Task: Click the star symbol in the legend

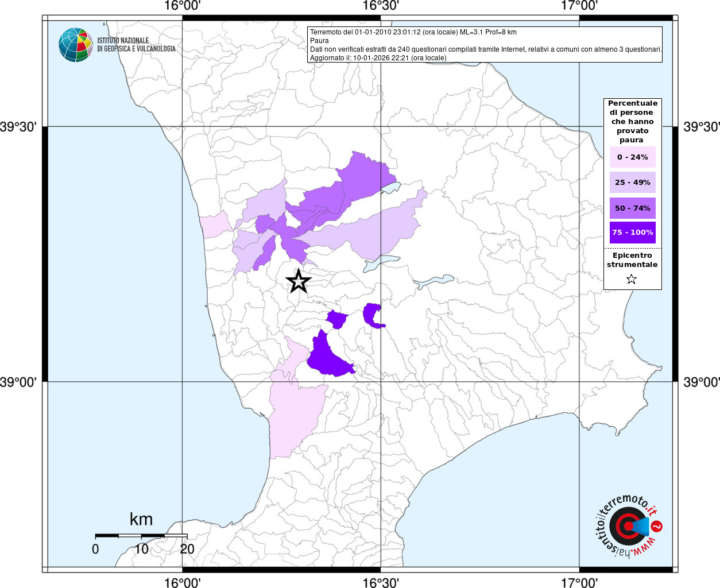Action: click(x=632, y=280)
